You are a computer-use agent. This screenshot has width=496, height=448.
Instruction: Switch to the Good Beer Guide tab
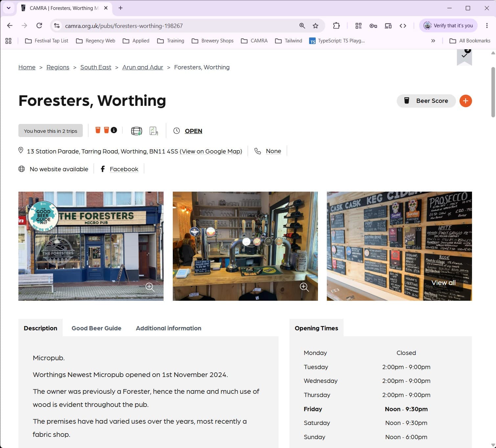pos(96,328)
